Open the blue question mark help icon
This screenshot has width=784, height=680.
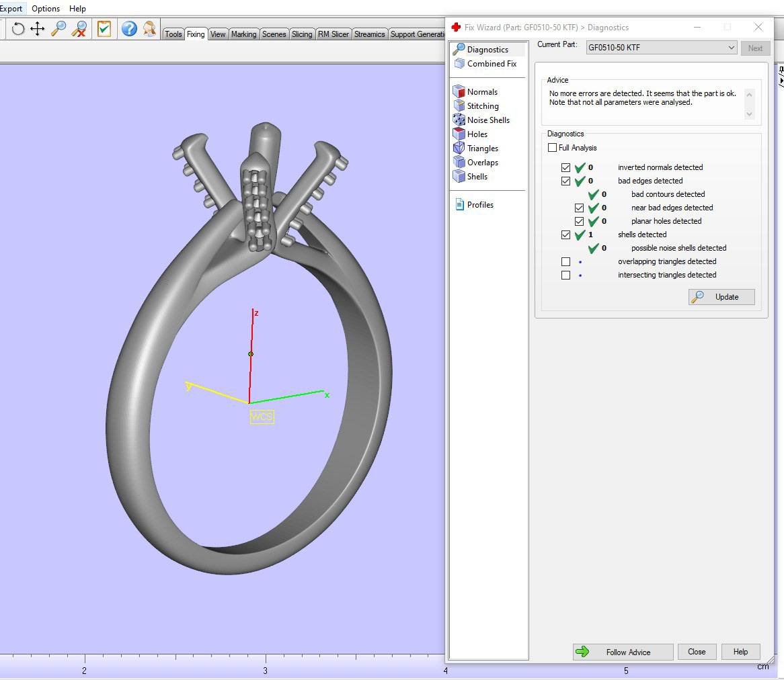point(129,29)
